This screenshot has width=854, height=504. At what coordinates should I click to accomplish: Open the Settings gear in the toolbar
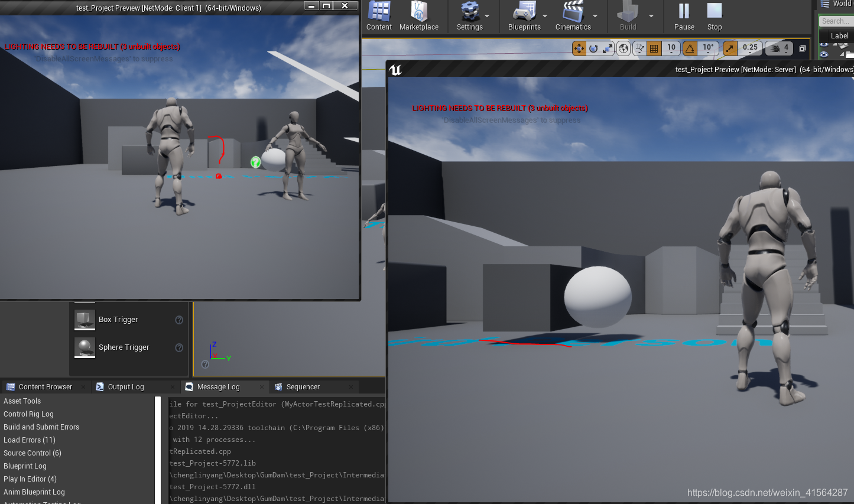point(470,16)
